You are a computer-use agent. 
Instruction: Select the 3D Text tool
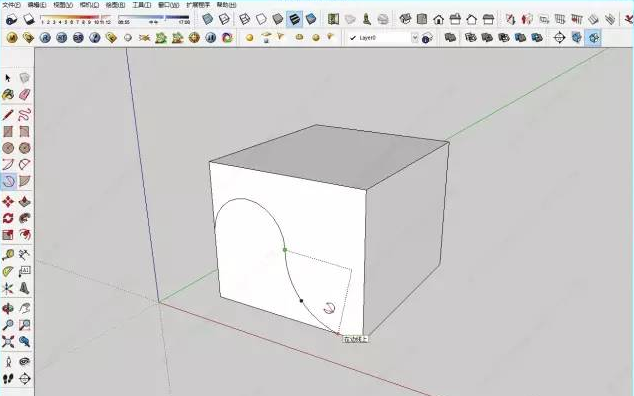[24, 288]
